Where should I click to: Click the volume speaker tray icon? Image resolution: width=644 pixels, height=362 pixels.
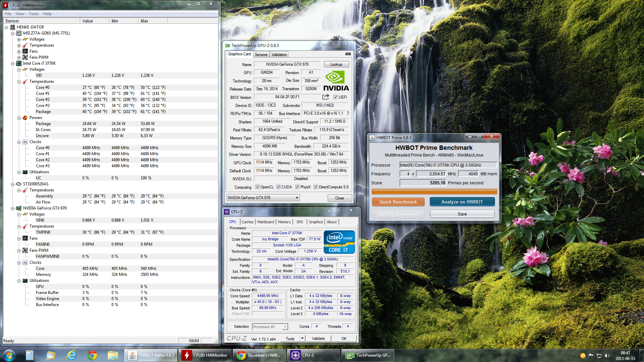[x=607, y=356]
